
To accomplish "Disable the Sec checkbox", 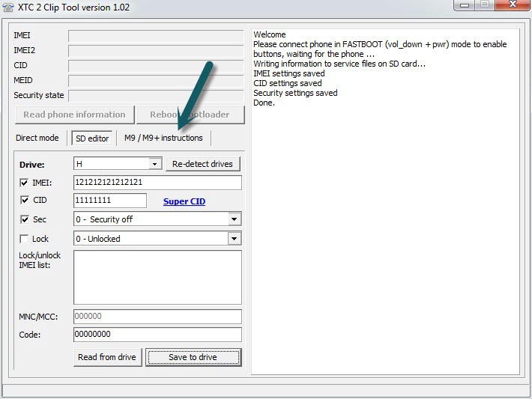I will [25, 219].
